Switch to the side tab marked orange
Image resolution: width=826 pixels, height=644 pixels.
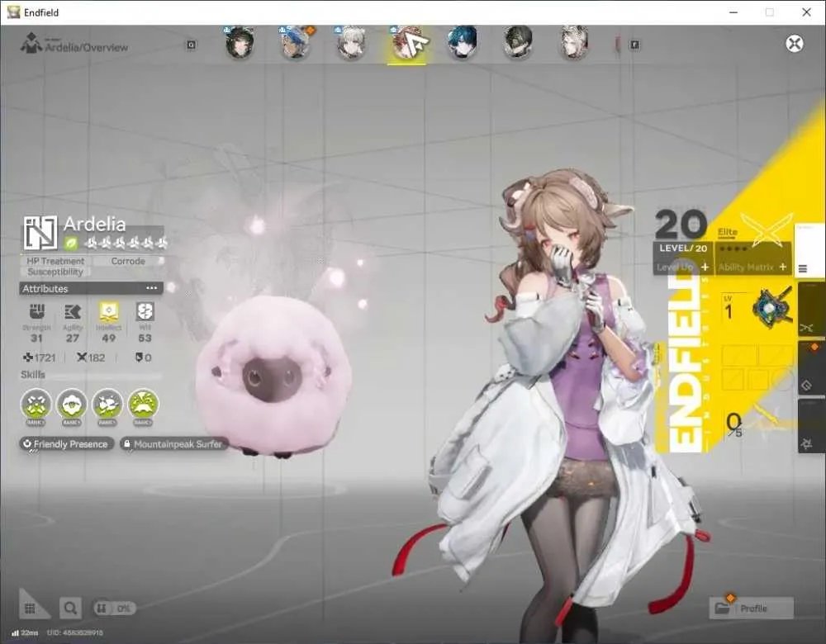(x=811, y=368)
